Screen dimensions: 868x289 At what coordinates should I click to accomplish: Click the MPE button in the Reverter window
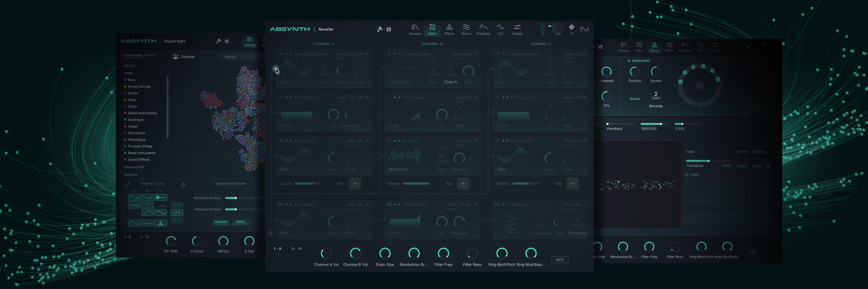560,260
